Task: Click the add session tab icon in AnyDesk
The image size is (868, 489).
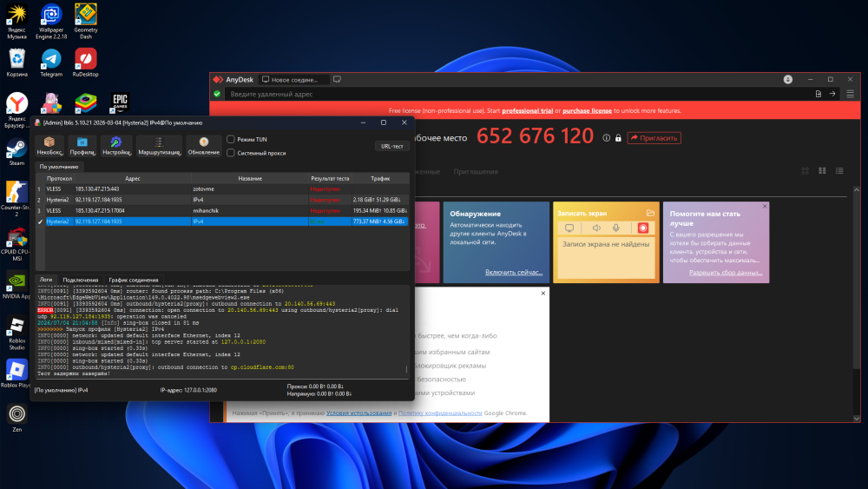Action: 337,80
